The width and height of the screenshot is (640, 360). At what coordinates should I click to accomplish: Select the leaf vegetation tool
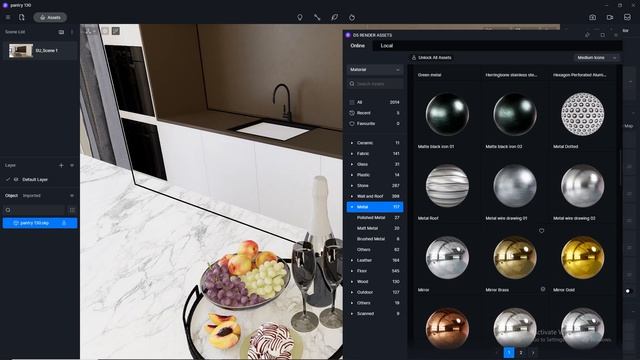[x=334, y=18]
